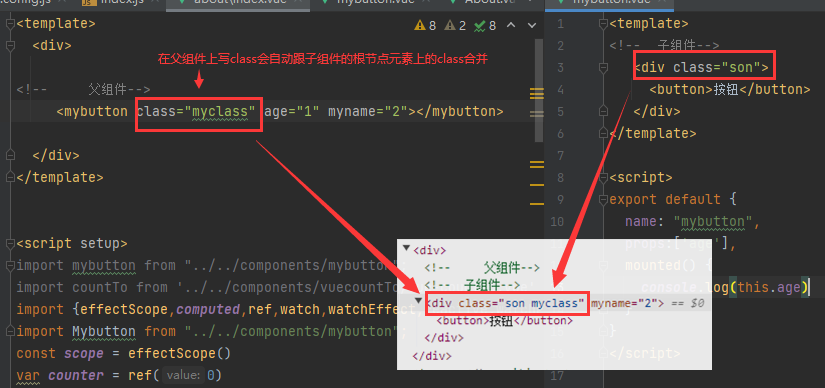825x388 pixels.
Task: Select the 父组件 comment row in DevTools tree
Action: [482, 267]
